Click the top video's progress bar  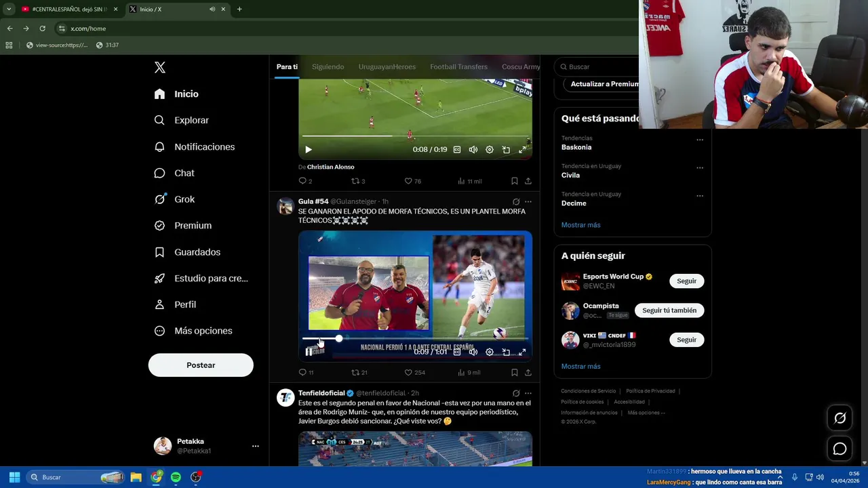pyautogui.click(x=415, y=136)
